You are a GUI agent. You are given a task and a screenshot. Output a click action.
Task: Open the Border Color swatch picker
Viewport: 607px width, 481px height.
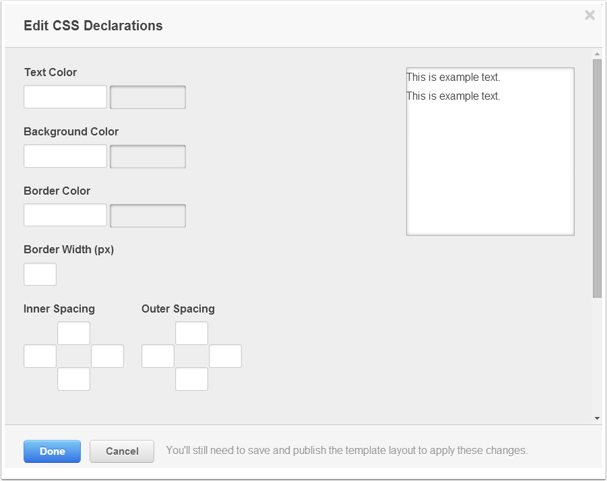(x=148, y=216)
